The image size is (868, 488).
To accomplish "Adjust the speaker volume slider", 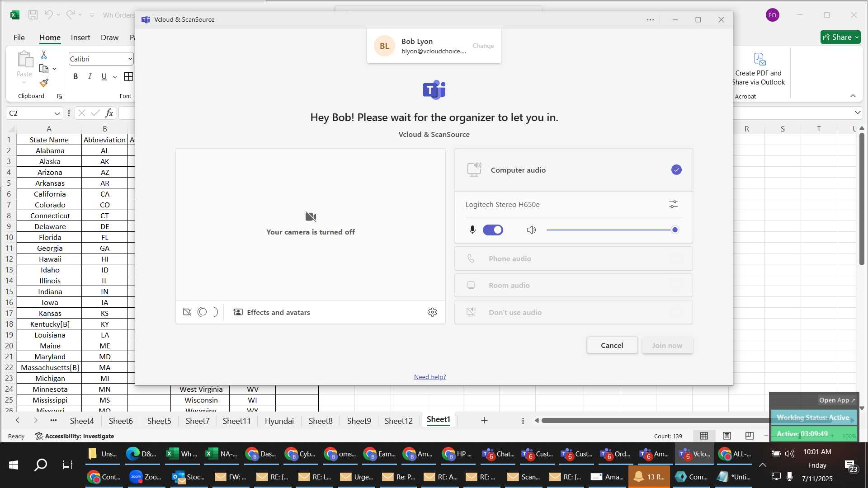I will (612, 230).
